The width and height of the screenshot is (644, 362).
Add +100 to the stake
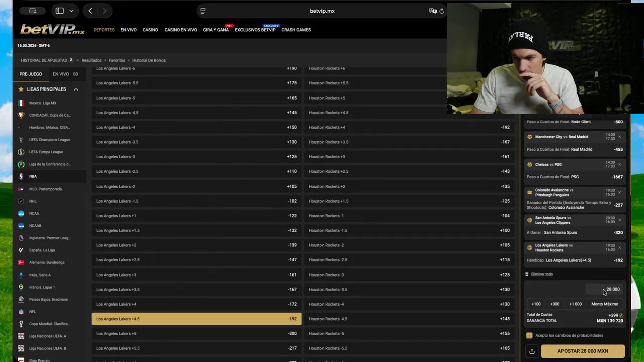coord(536,304)
